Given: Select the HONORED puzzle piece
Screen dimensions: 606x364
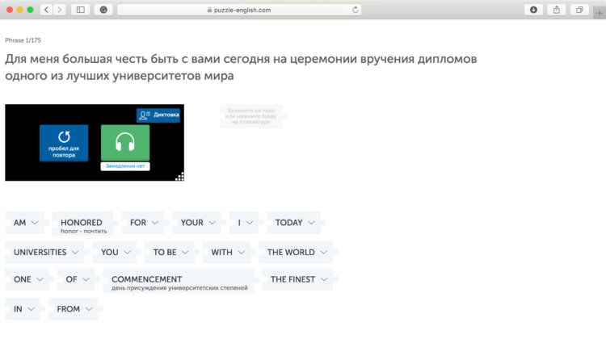Looking at the screenshot, I should (x=82, y=224).
